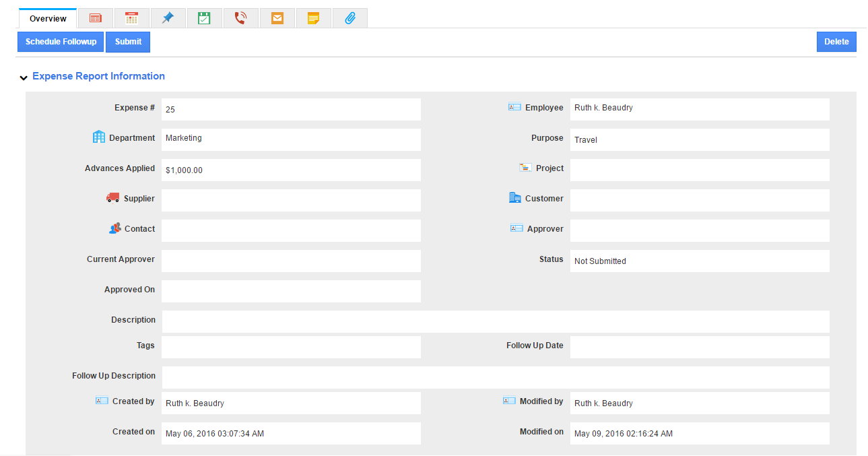Click the people icon beside Contact
868x456 pixels.
[115, 228]
